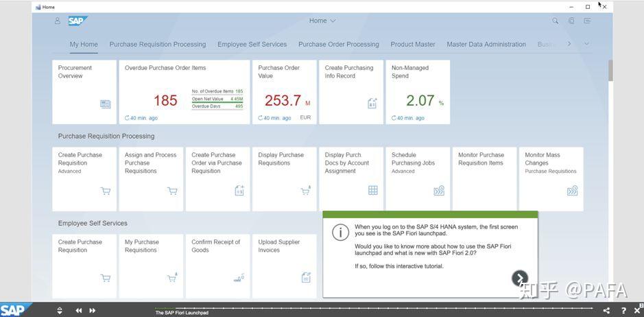Click Monitor Mass Changes tile icon
644x317 pixels.
573,191
